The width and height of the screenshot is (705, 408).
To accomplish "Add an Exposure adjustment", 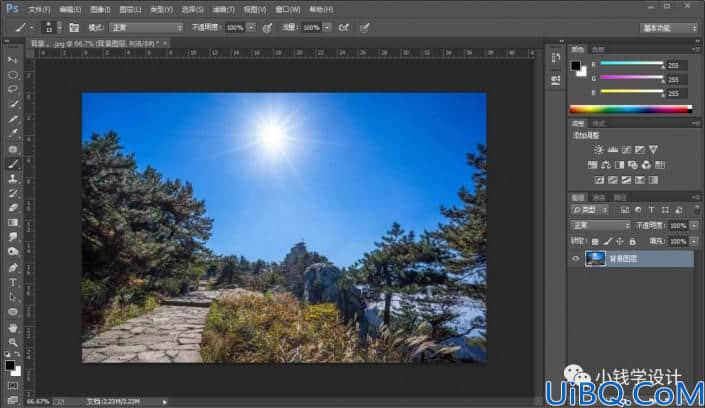I will (639, 149).
